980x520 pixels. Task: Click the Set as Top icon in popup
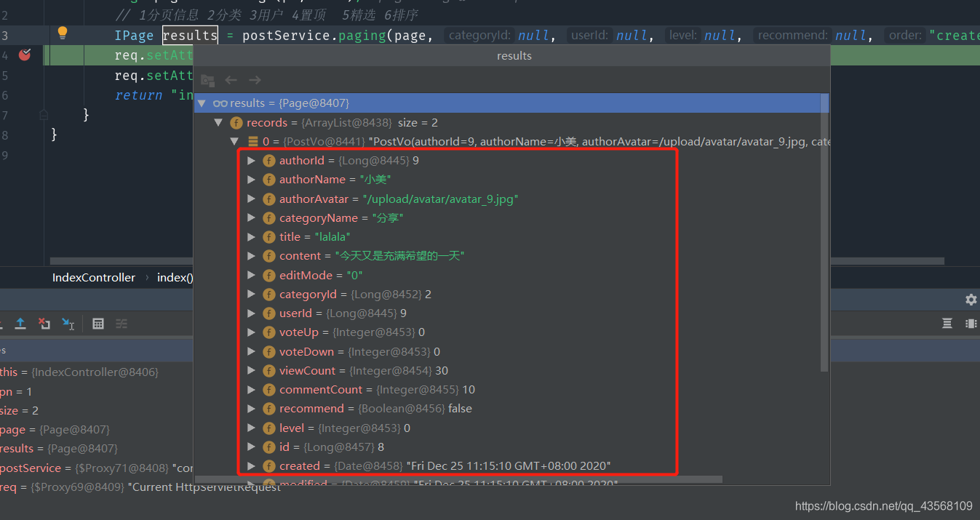(207, 81)
